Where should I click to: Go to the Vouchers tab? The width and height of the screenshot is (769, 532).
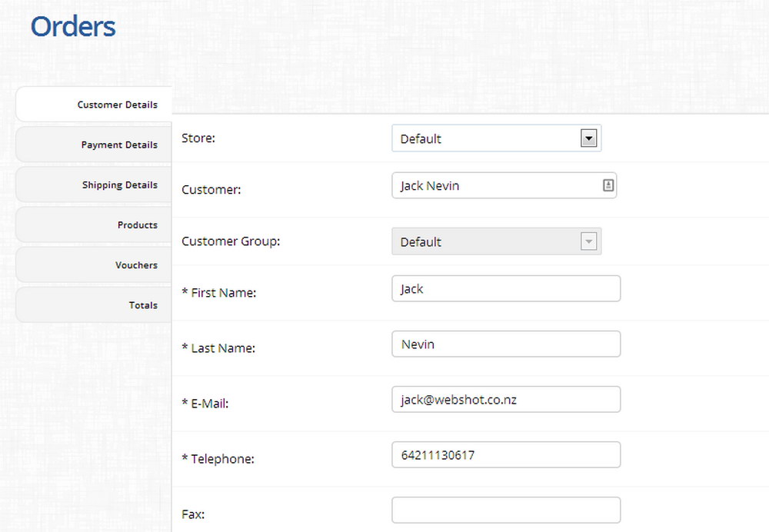coord(94,265)
